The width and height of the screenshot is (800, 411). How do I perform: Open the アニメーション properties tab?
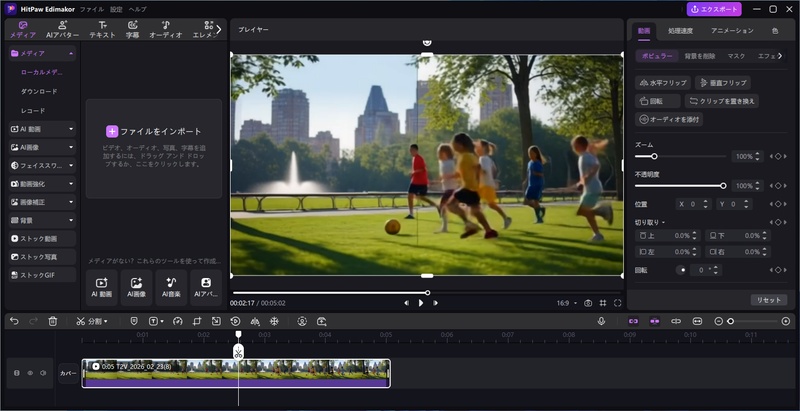pyautogui.click(x=732, y=31)
